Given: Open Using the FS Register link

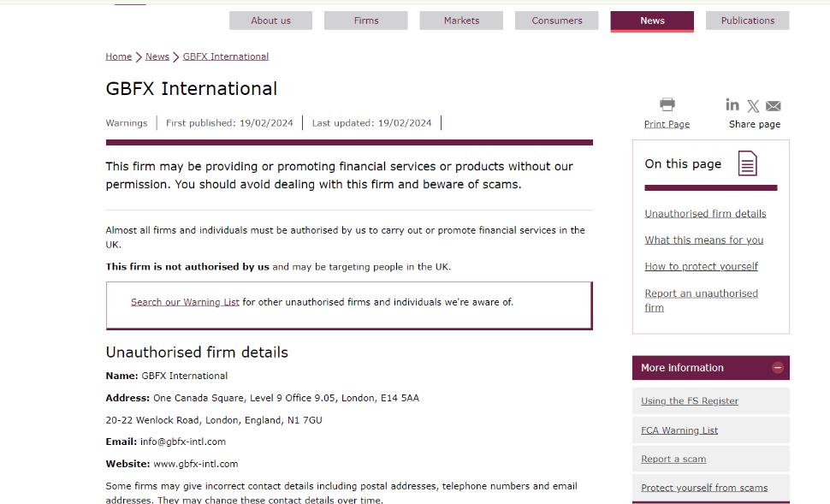Looking at the screenshot, I should (689, 401).
